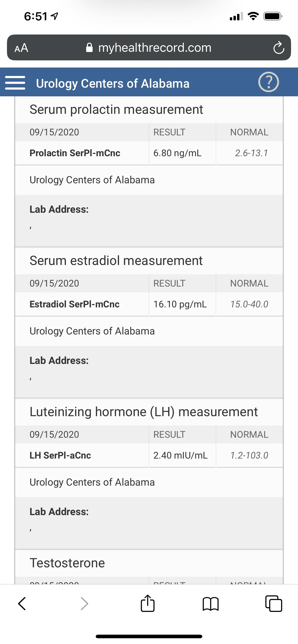The image size is (298, 644).
Task: Tap the home indicator bar
Action: point(149,636)
